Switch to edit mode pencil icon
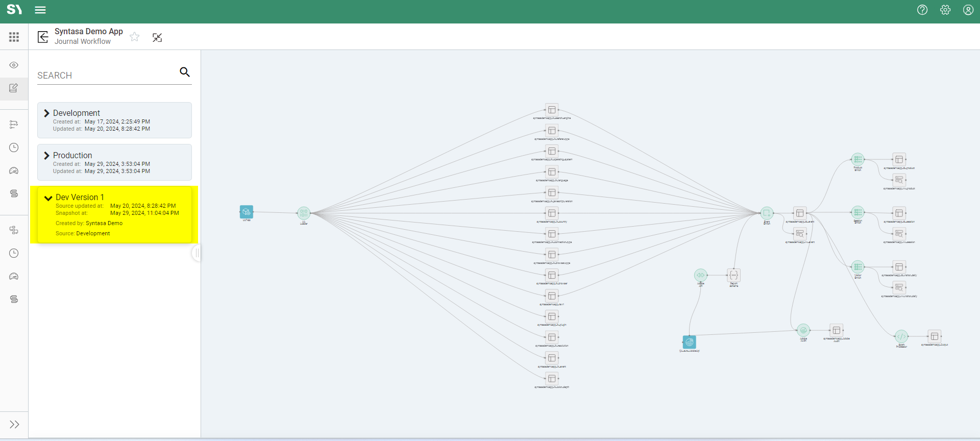 (14, 88)
